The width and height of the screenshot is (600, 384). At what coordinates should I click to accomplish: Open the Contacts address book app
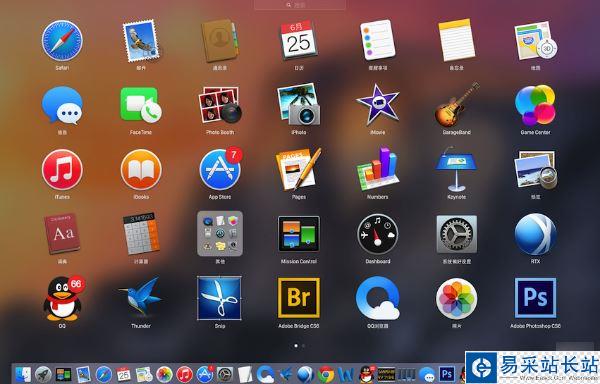click(220, 41)
